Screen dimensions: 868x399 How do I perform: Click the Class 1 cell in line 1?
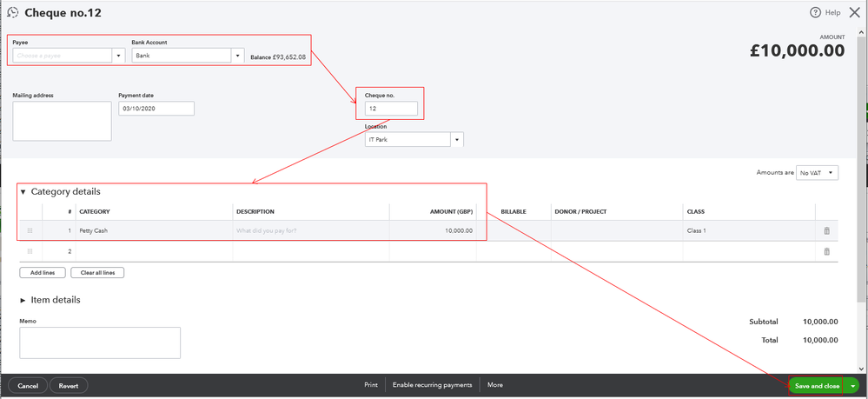click(748, 230)
